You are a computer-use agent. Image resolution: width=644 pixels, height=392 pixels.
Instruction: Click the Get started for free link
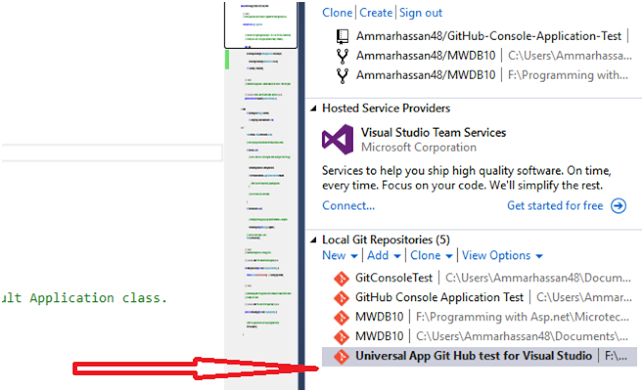click(x=555, y=205)
